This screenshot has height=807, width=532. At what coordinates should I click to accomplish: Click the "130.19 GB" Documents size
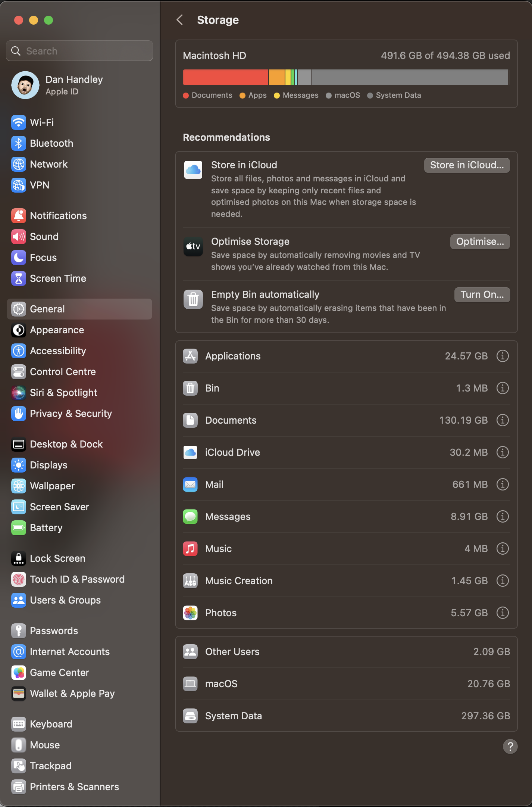(x=463, y=420)
